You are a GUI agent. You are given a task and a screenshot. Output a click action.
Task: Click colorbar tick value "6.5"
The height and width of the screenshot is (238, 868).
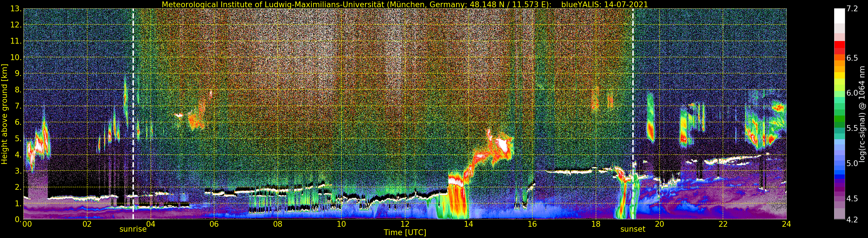point(852,58)
